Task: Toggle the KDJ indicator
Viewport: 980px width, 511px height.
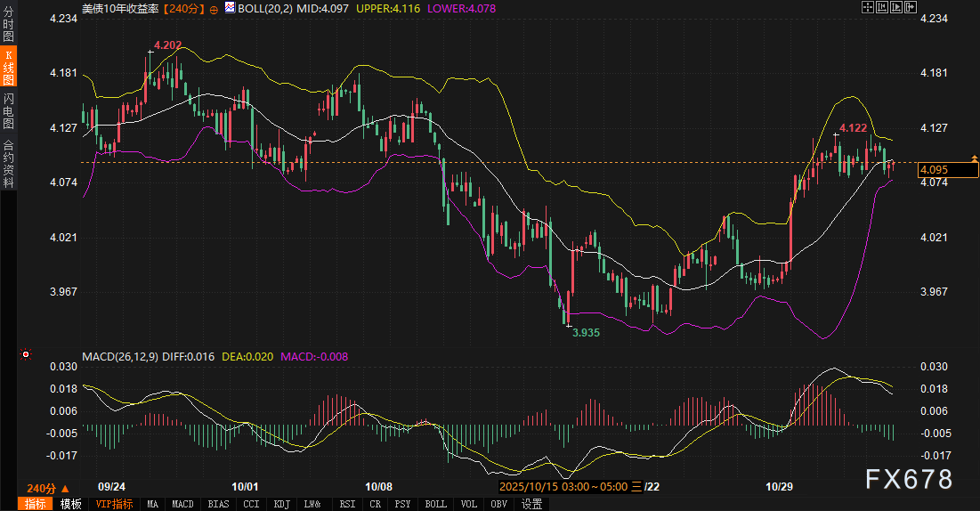Action: [x=281, y=504]
